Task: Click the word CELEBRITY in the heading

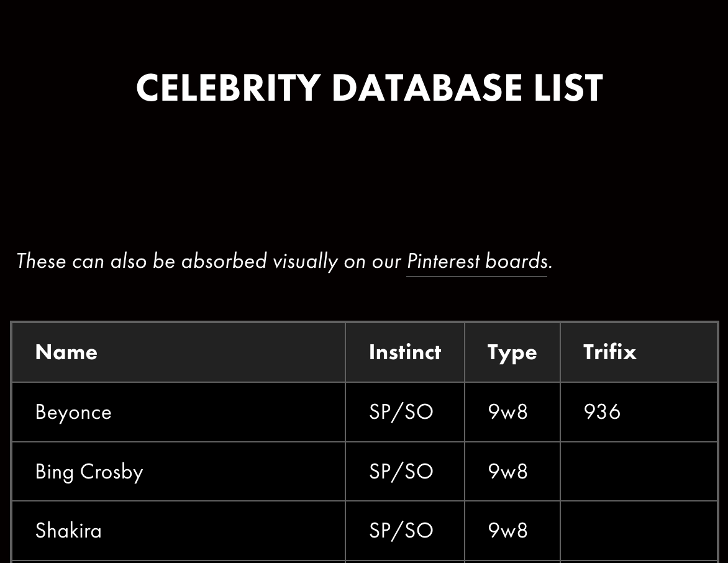Action: pyautogui.click(x=228, y=88)
